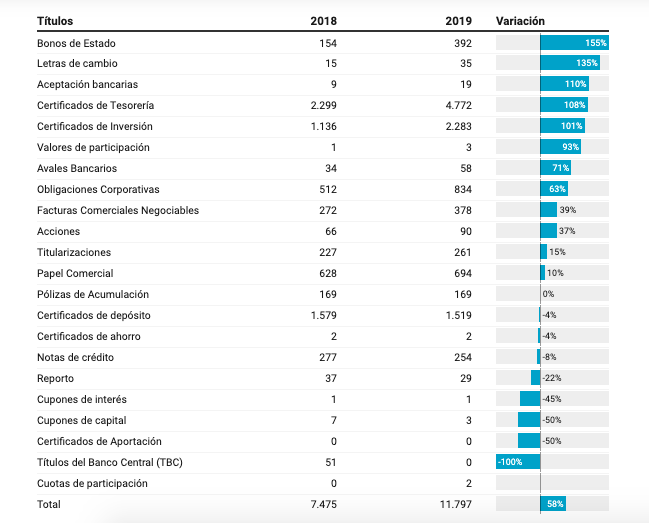Click the 108% variation bar
649x523 pixels.
[564, 105]
